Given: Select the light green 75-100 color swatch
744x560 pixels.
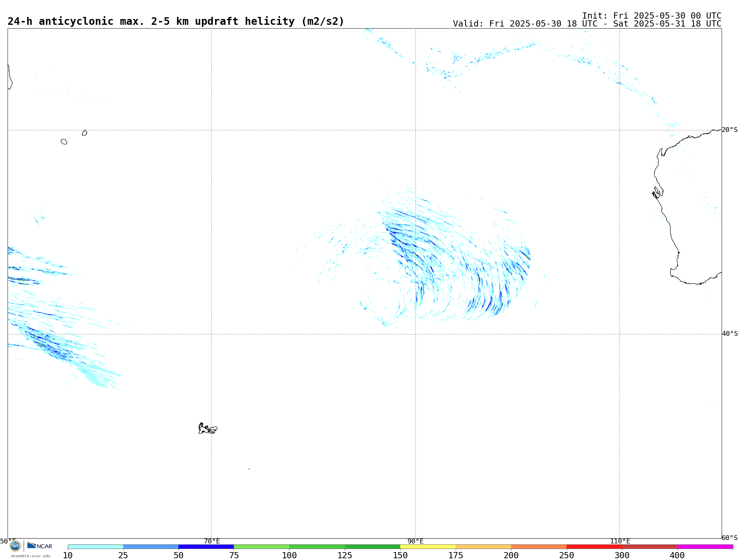Looking at the screenshot, I should click(262, 547).
